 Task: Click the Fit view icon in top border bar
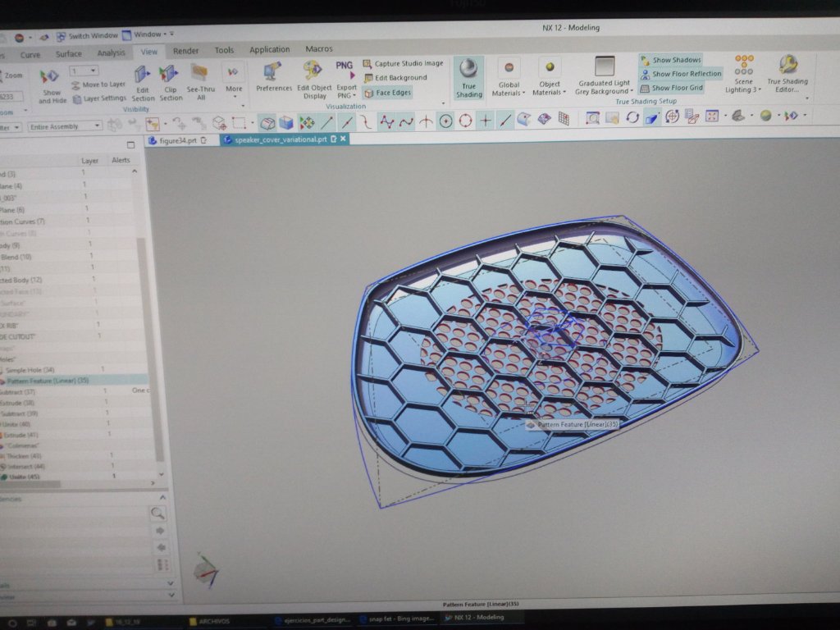coord(712,116)
